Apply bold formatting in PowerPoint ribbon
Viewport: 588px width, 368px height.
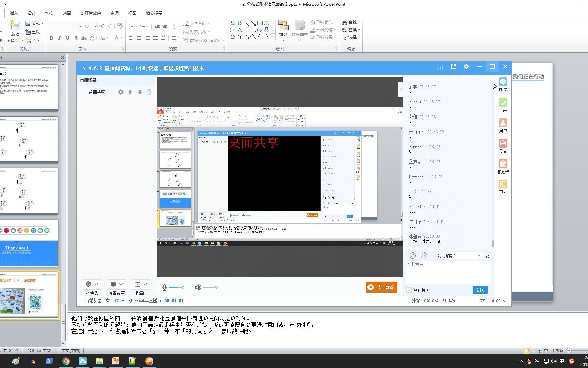point(51,38)
